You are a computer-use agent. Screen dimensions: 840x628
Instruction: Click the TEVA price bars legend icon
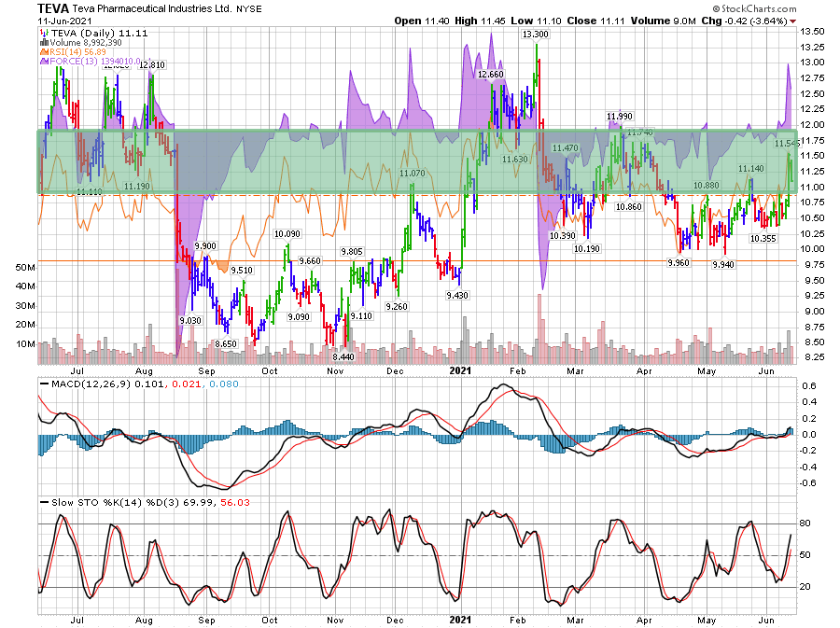(x=42, y=33)
